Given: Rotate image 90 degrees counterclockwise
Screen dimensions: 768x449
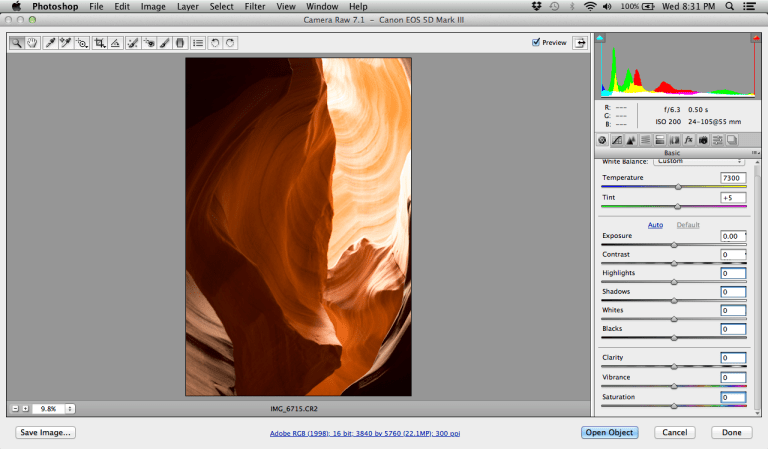Looking at the screenshot, I should [215, 43].
